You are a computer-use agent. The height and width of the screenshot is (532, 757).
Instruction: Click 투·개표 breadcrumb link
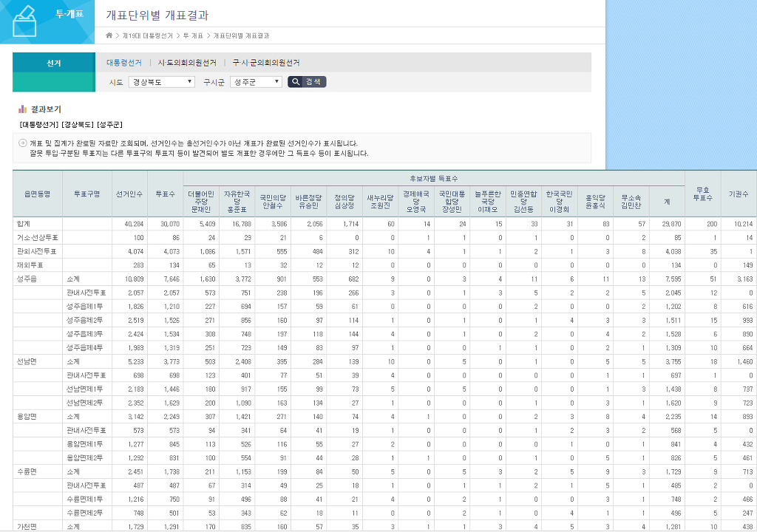point(193,35)
